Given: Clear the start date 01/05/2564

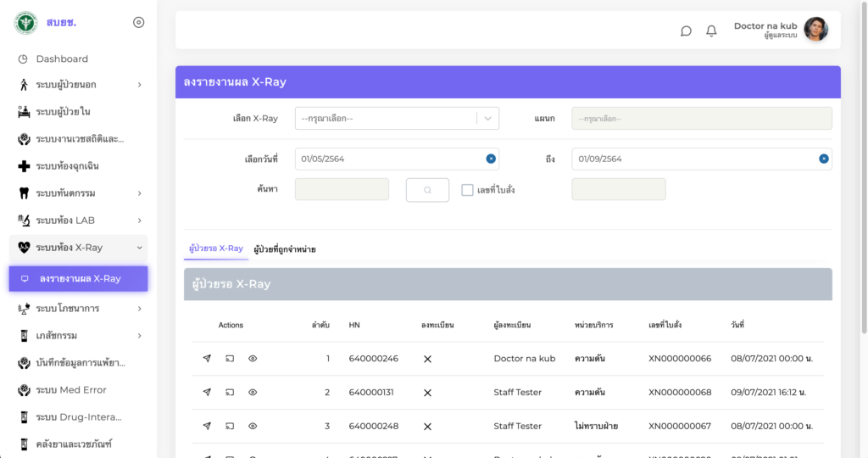Looking at the screenshot, I should 491,159.
